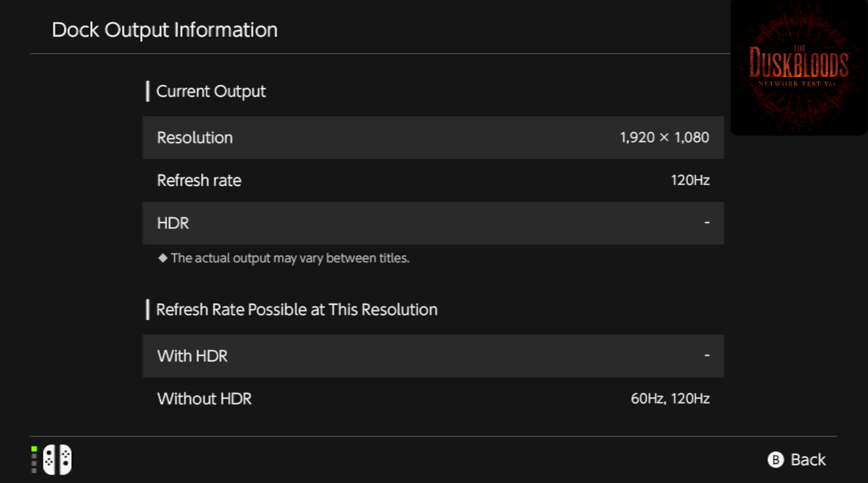
Task: Click the dash value in HDR row
Action: click(707, 222)
